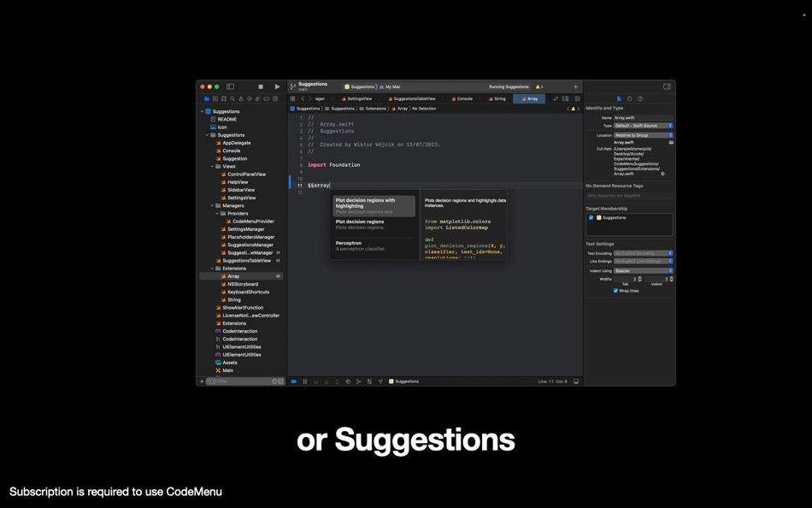Collapse the Providers folder

[217, 214]
